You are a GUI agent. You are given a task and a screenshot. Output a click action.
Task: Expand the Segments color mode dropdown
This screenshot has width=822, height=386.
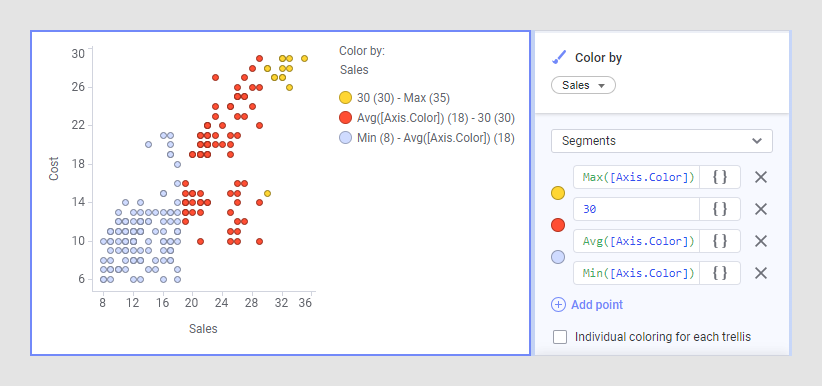coord(662,141)
